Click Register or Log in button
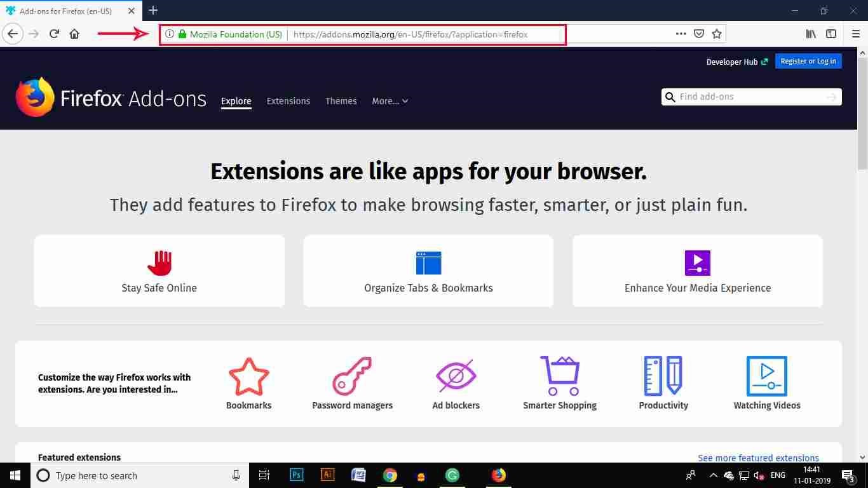868x488 pixels. click(x=808, y=61)
